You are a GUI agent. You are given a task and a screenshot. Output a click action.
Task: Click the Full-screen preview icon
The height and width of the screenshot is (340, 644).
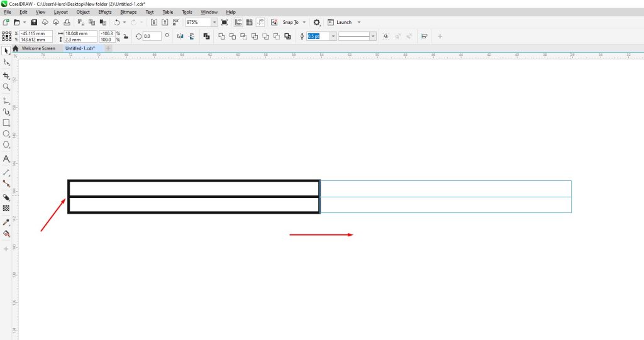pos(225,22)
